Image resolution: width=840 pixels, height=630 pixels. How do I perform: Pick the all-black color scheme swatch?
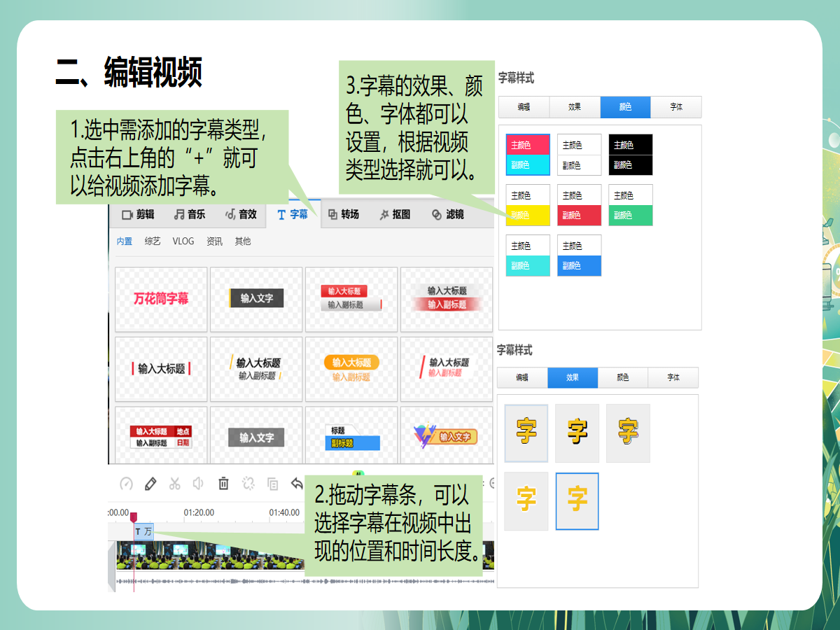point(630,155)
